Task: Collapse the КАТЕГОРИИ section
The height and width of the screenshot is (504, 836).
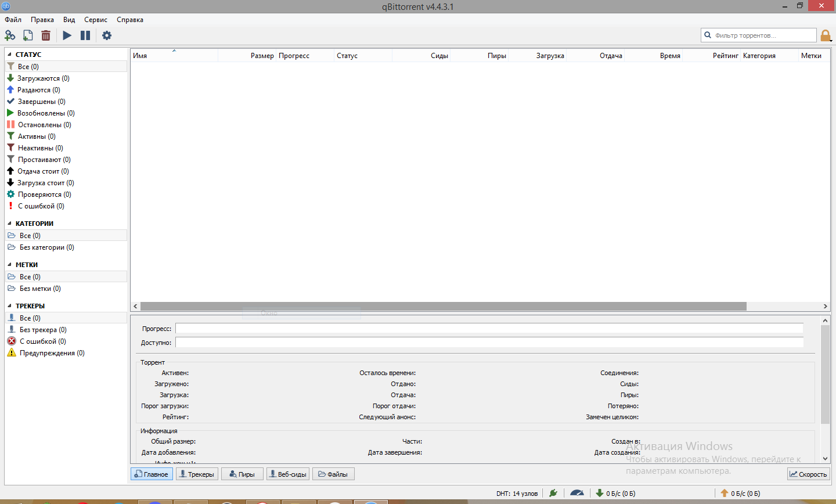Action: coord(9,224)
